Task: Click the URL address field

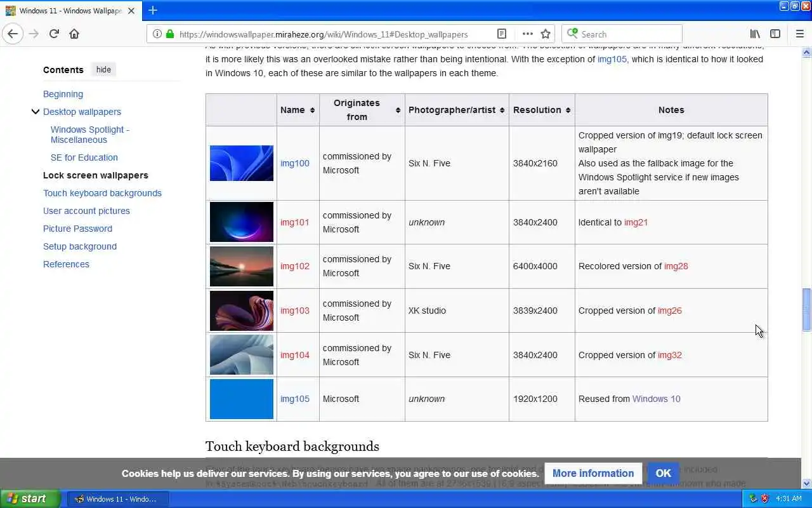Action: (x=324, y=34)
